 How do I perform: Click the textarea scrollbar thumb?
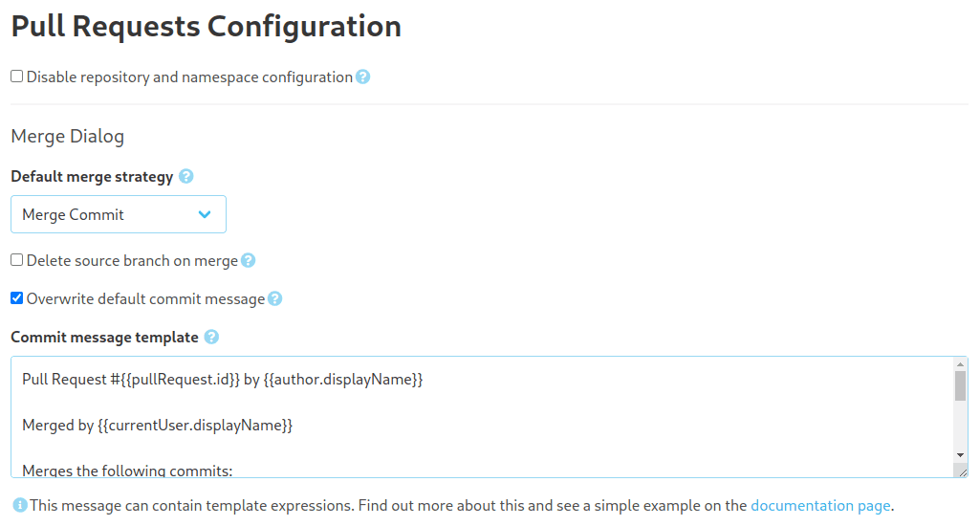[961, 385]
